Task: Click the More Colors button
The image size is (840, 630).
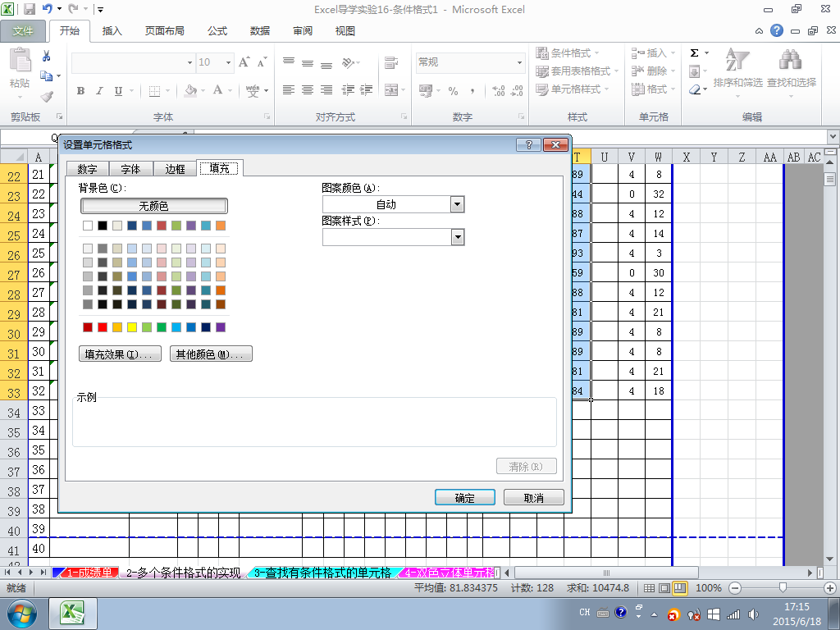Action: click(x=211, y=354)
